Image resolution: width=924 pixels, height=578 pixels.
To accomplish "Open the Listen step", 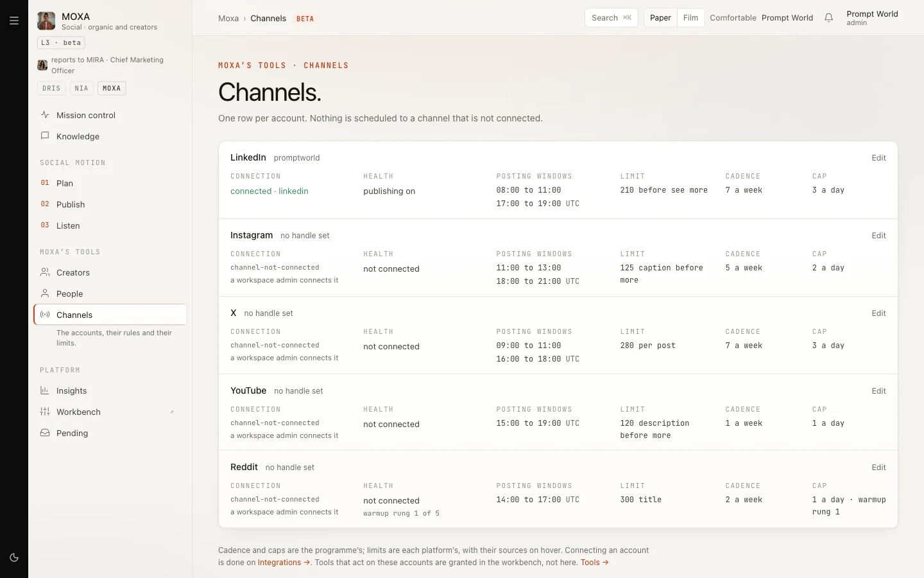I will pyautogui.click(x=110, y=225).
